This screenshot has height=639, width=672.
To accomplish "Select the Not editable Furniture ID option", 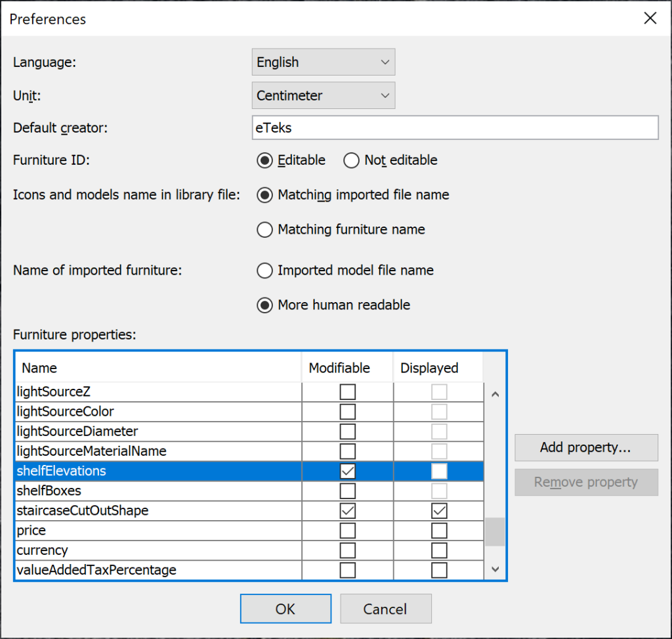I will tap(352, 160).
